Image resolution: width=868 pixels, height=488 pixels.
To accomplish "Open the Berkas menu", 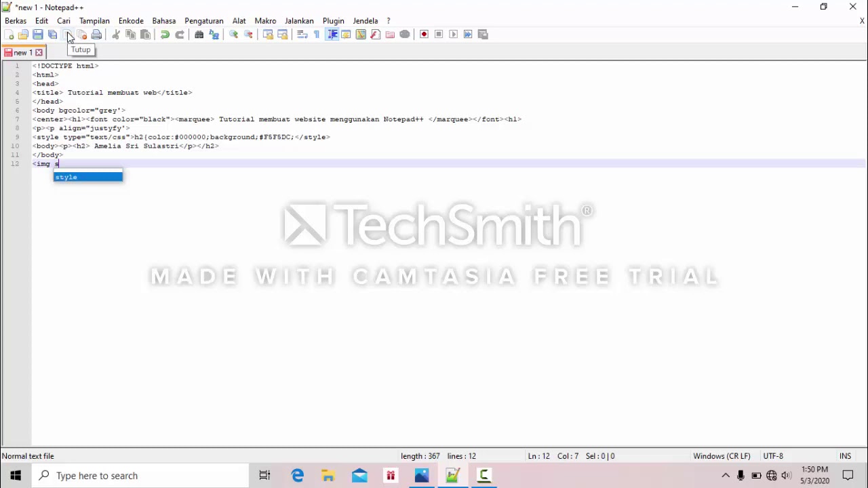I will (x=16, y=21).
